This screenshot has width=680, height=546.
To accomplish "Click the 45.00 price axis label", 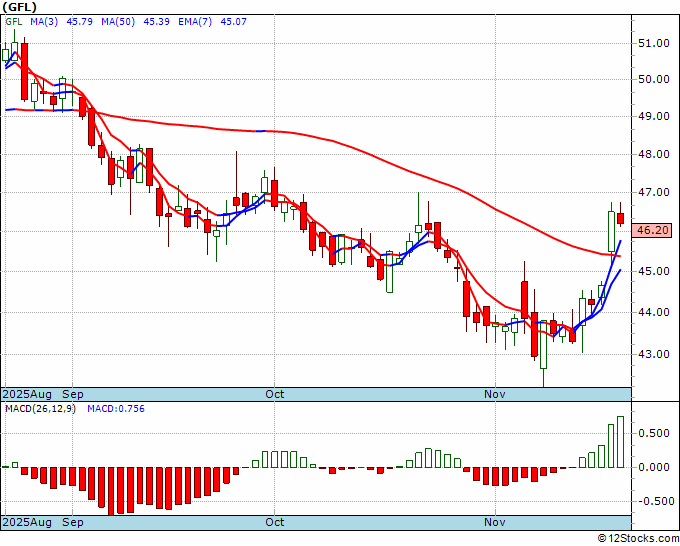I will coord(654,271).
